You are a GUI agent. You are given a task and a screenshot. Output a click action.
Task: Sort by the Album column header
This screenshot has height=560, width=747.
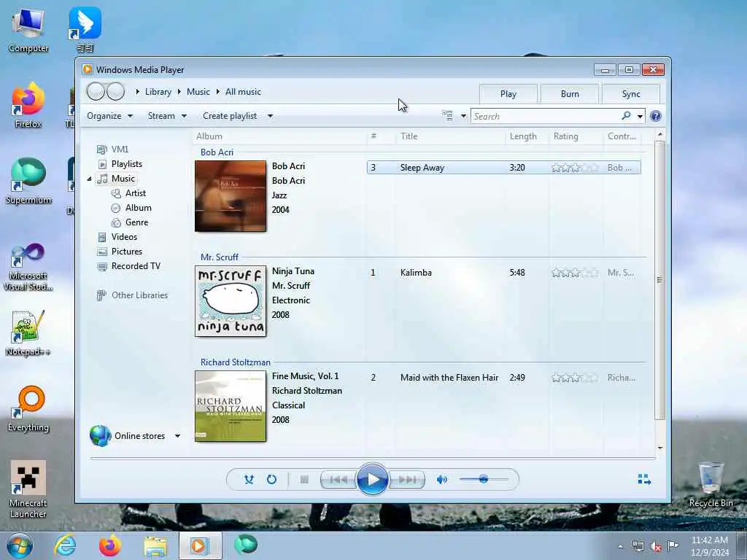tap(209, 136)
